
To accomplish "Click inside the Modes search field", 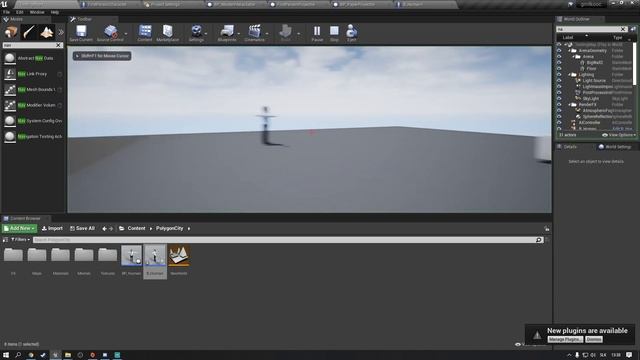I will tap(29, 45).
